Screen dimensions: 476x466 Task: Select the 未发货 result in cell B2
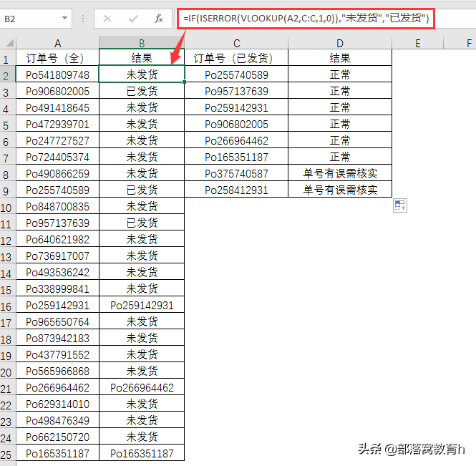point(142,74)
